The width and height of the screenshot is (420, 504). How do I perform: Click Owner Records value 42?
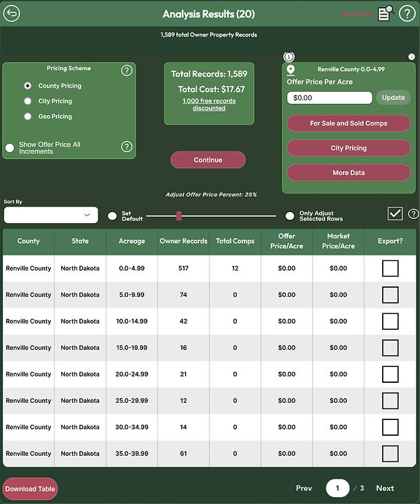[183, 322]
